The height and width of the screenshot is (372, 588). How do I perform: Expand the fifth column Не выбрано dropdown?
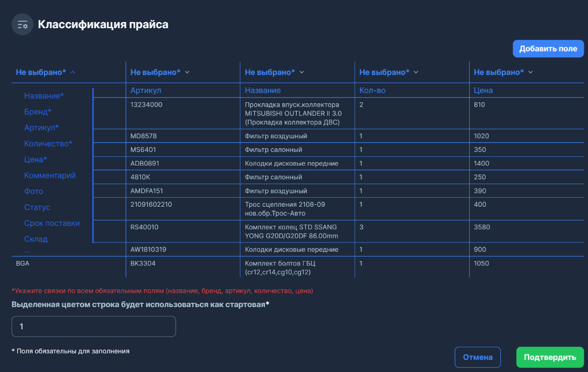click(x=504, y=72)
